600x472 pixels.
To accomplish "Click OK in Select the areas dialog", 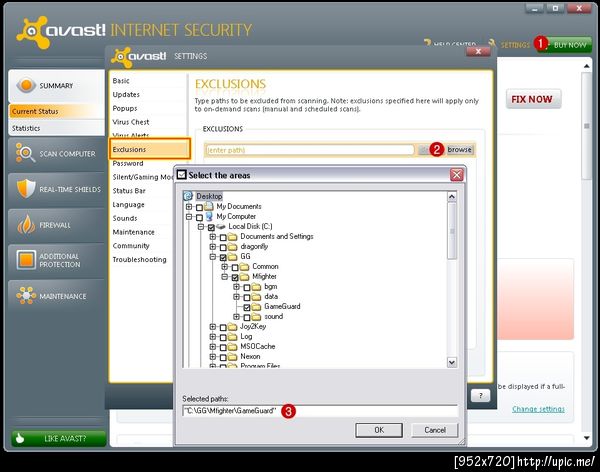I will 379,430.
